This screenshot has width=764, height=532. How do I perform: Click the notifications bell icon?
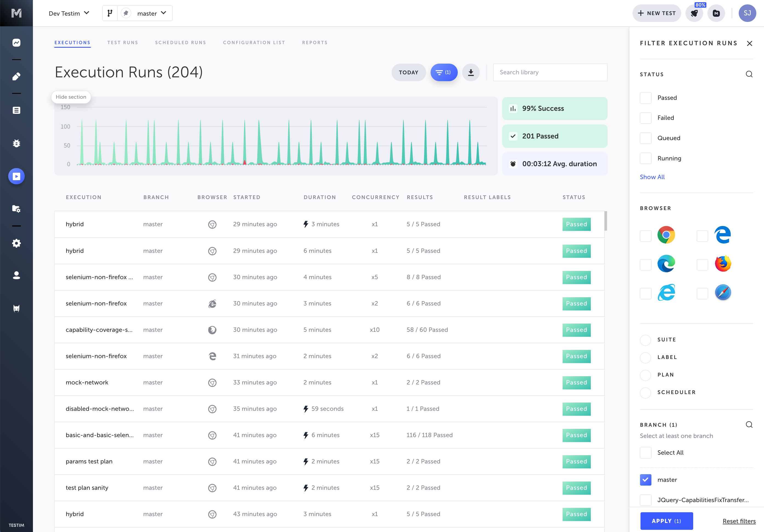694,13
